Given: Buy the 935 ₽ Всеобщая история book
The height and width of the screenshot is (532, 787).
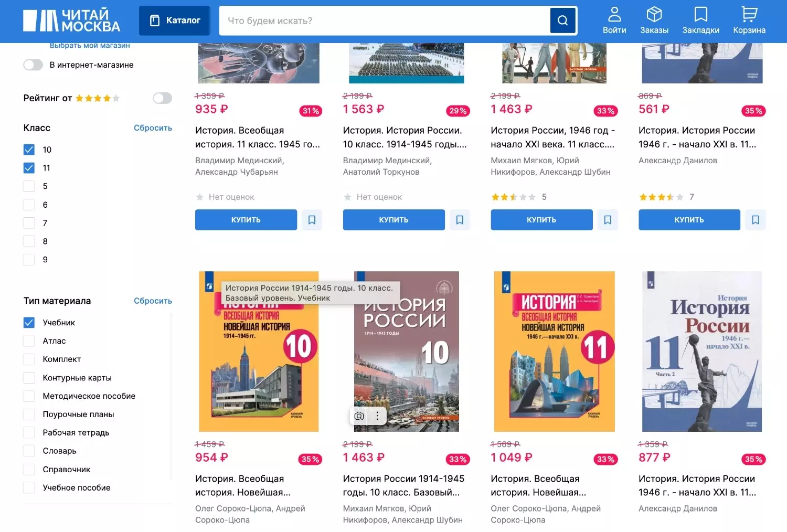Looking at the screenshot, I should [x=246, y=220].
